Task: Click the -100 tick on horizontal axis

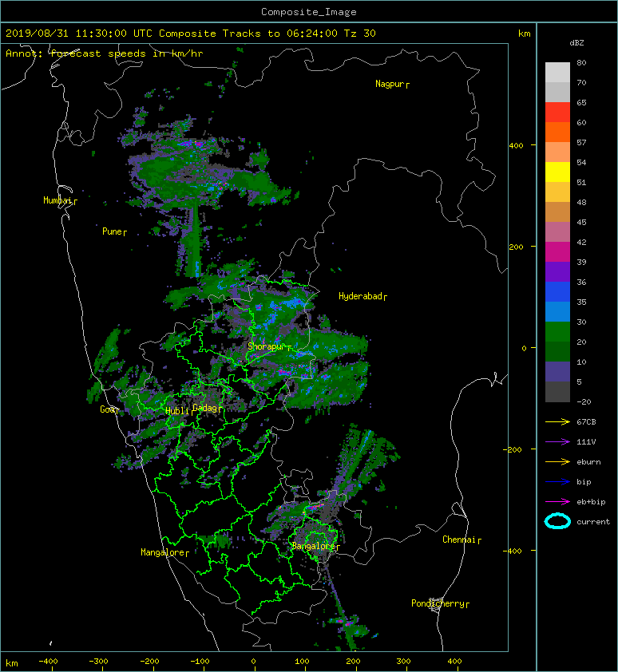Action: 200,662
